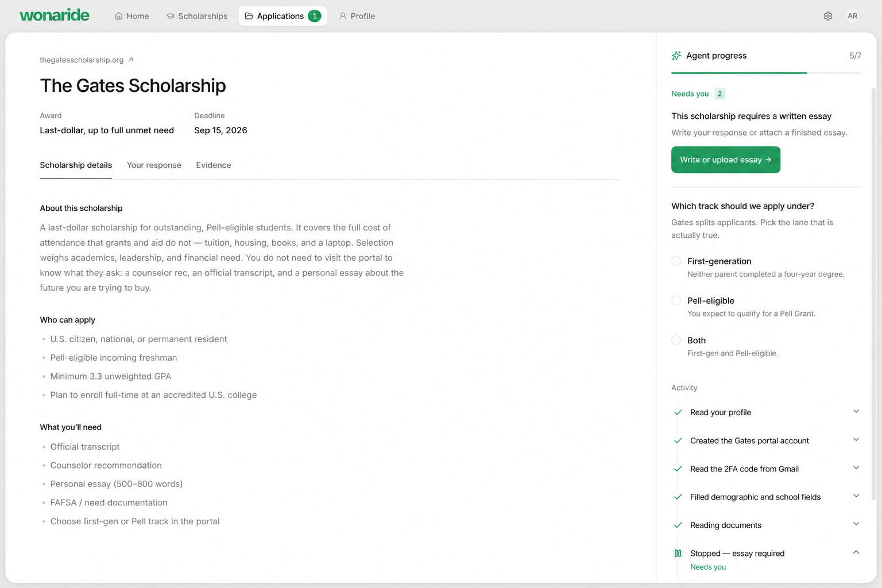Click the About this scholarship heading
This screenshot has width=882, height=588.
click(x=81, y=208)
